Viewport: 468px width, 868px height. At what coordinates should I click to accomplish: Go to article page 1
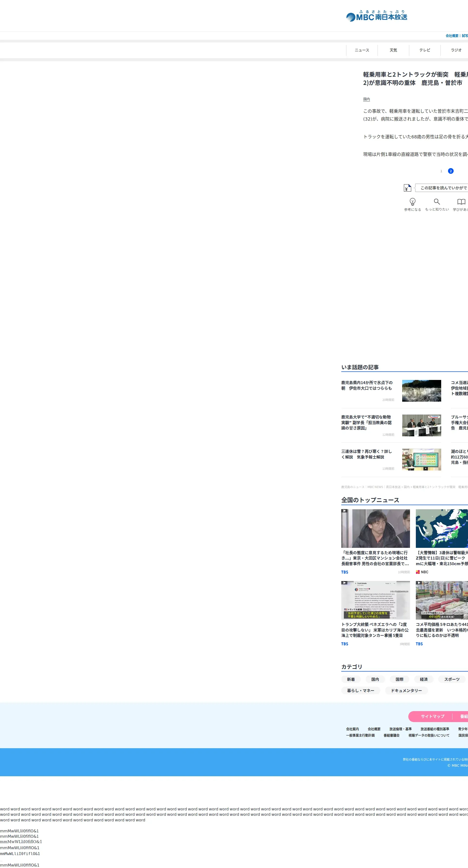tap(441, 171)
